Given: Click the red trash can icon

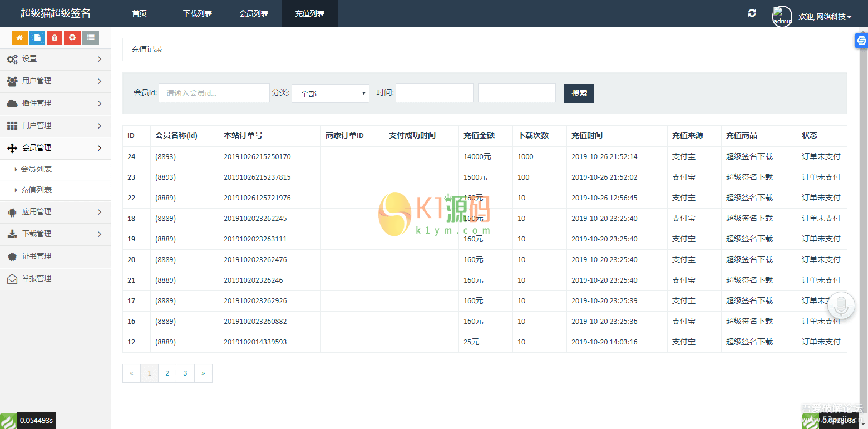Looking at the screenshot, I should [54, 37].
